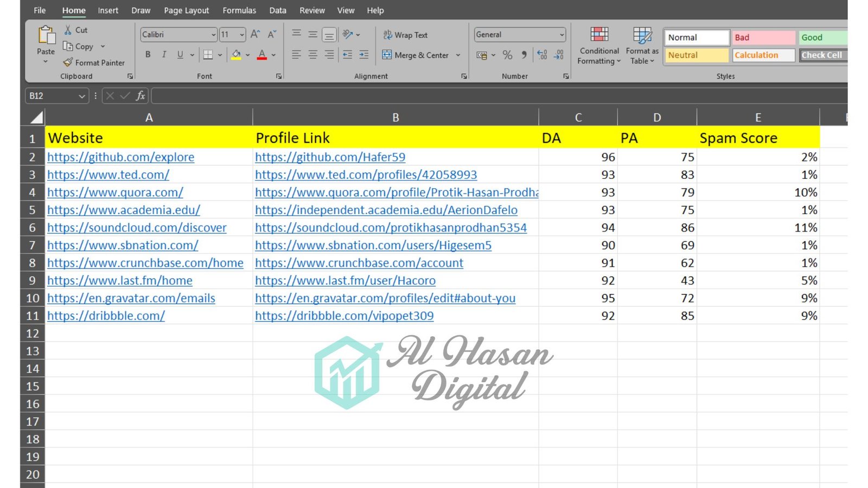Align text left

[x=296, y=55]
